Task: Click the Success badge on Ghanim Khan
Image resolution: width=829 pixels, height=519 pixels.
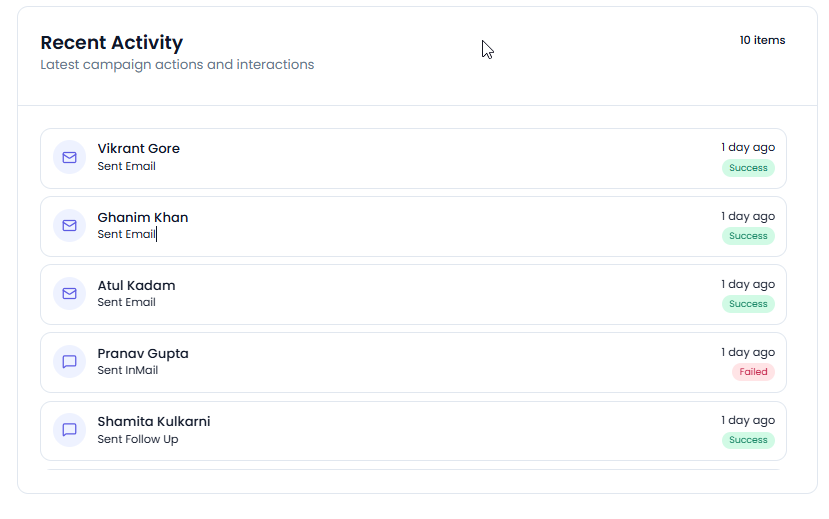Action: pos(748,236)
